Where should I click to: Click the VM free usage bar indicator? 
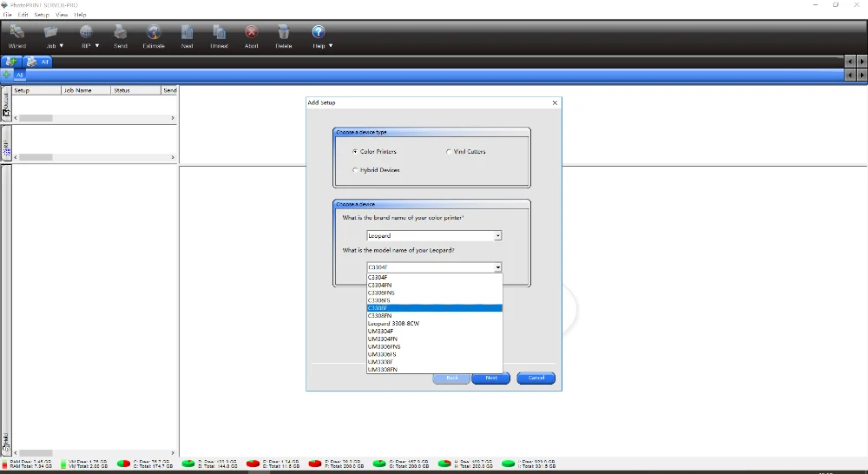pyautogui.click(x=63, y=464)
